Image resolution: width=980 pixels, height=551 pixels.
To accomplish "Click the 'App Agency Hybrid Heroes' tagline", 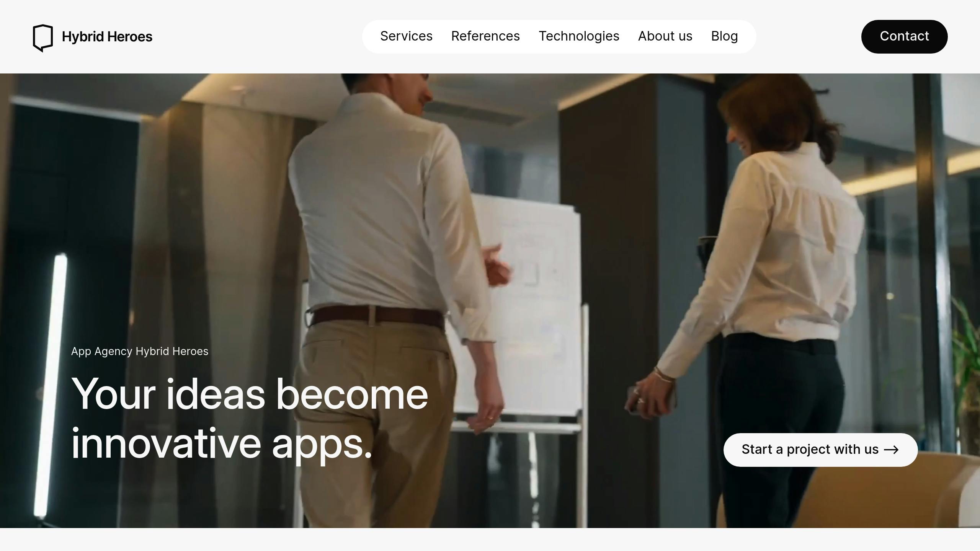I will click(140, 351).
